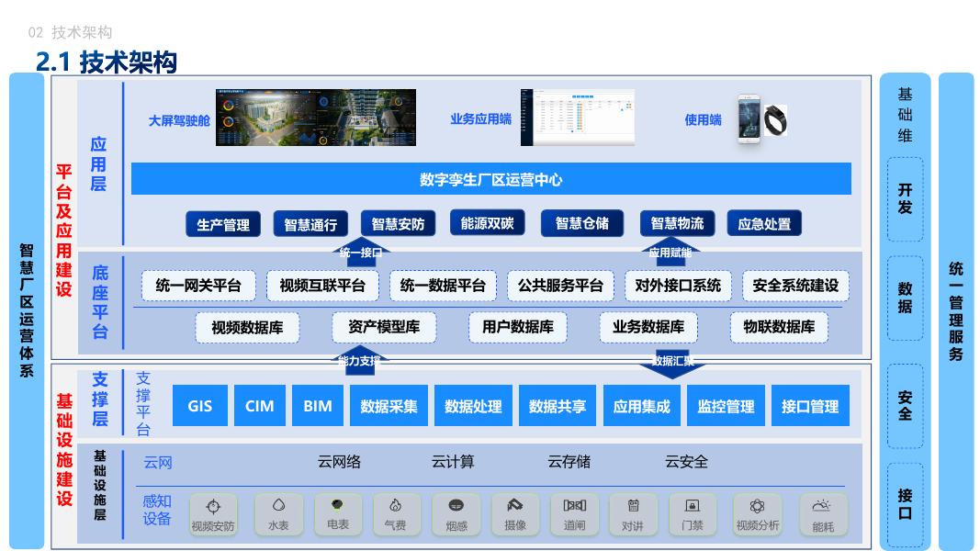Select the 安全 dashed box on right
980x551 pixels.
coord(905,406)
